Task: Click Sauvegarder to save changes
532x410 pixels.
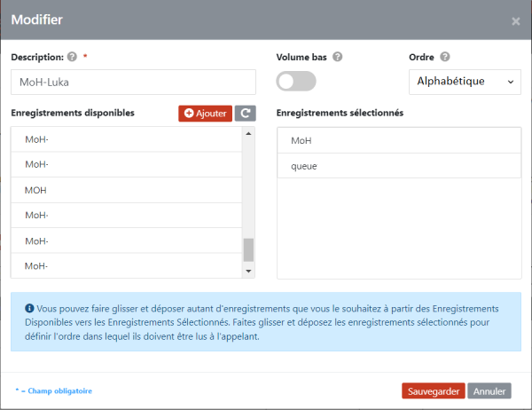Action: 434,391
